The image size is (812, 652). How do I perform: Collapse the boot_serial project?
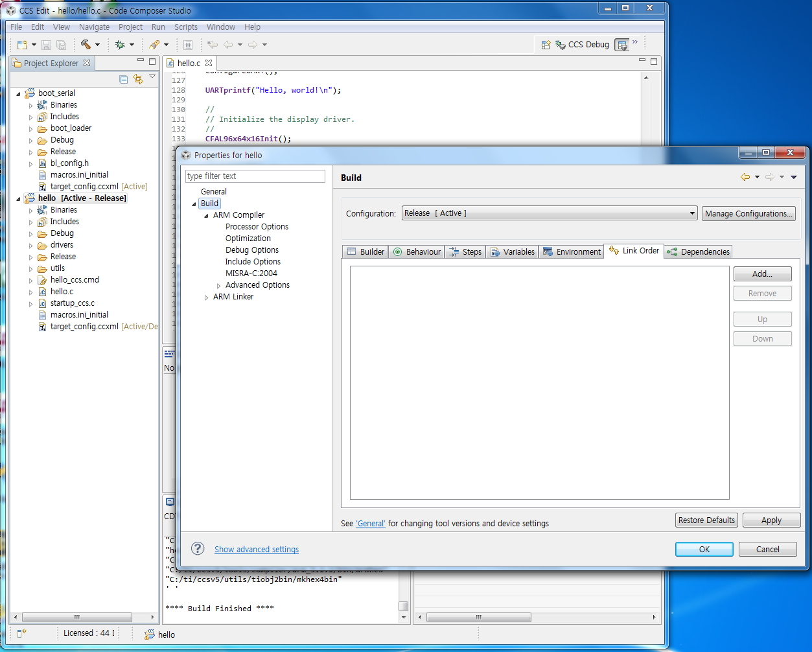tap(18, 93)
